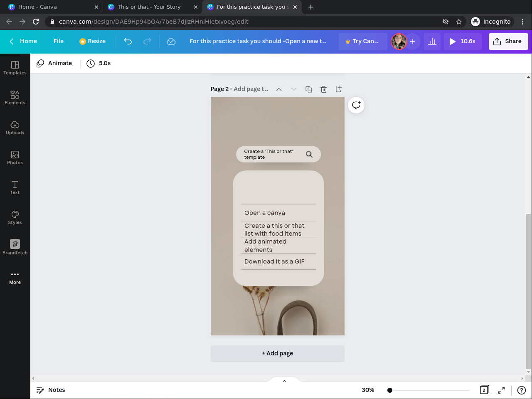This screenshot has width=532, height=399.
Task: Click the browser back arrow
Action: coord(9,22)
